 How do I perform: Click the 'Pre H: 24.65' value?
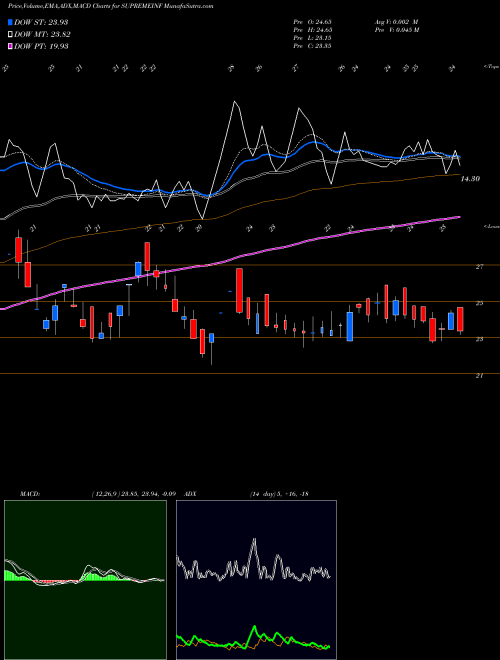point(312,29)
